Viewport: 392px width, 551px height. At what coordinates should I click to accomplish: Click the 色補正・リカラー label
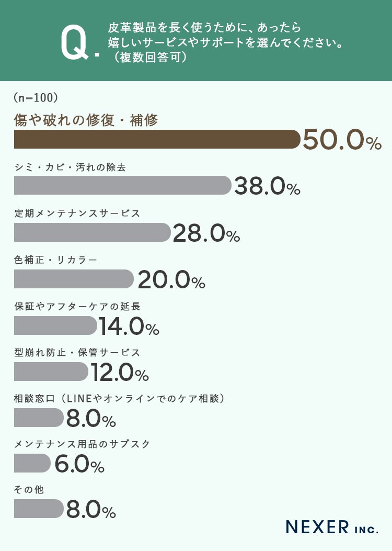point(56,260)
